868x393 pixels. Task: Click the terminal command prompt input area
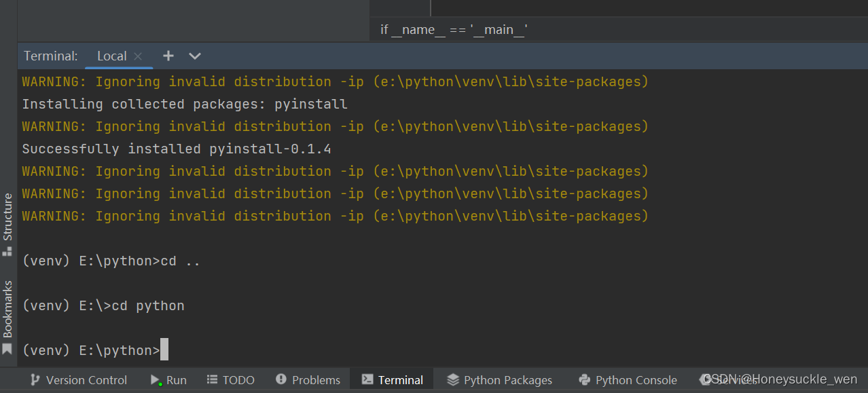pyautogui.click(x=163, y=350)
